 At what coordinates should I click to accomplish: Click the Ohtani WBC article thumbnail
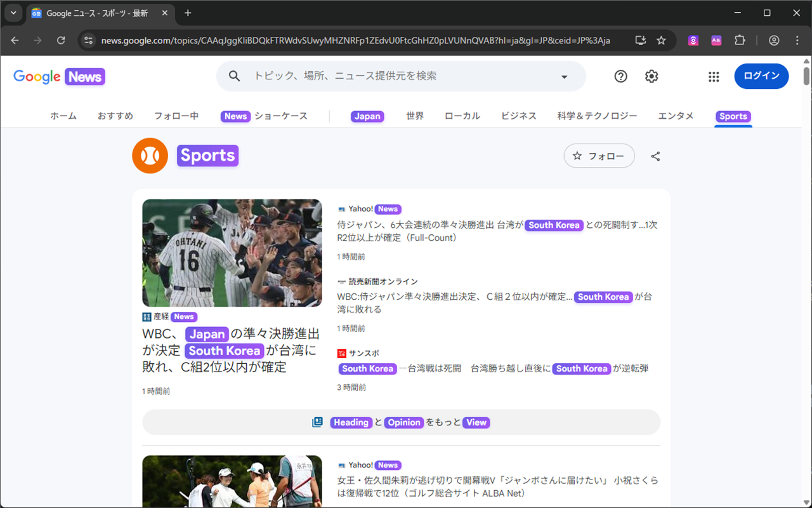[x=232, y=253]
